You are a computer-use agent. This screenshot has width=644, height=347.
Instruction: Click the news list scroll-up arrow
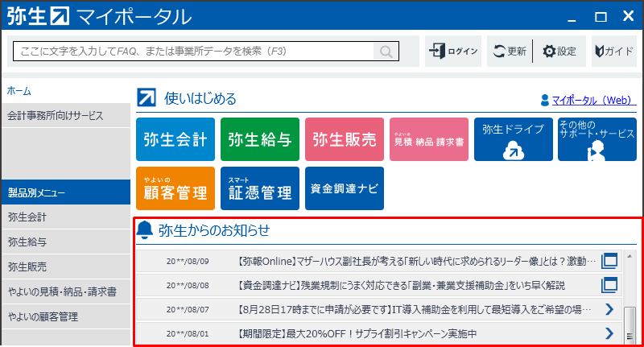[630, 256]
